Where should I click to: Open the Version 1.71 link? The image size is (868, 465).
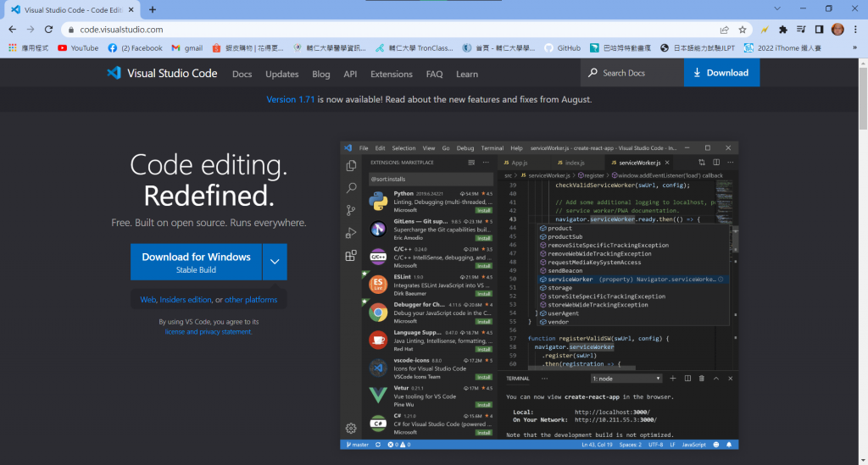click(290, 100)
